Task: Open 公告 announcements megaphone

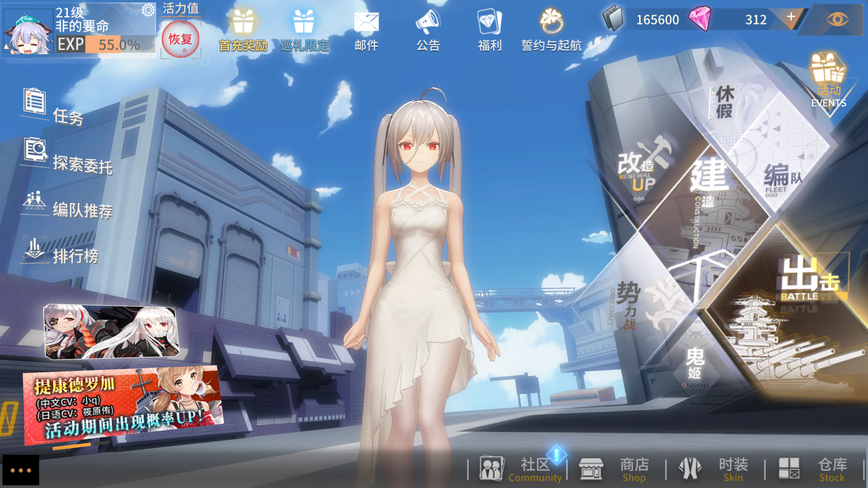Action: (428, 31)
